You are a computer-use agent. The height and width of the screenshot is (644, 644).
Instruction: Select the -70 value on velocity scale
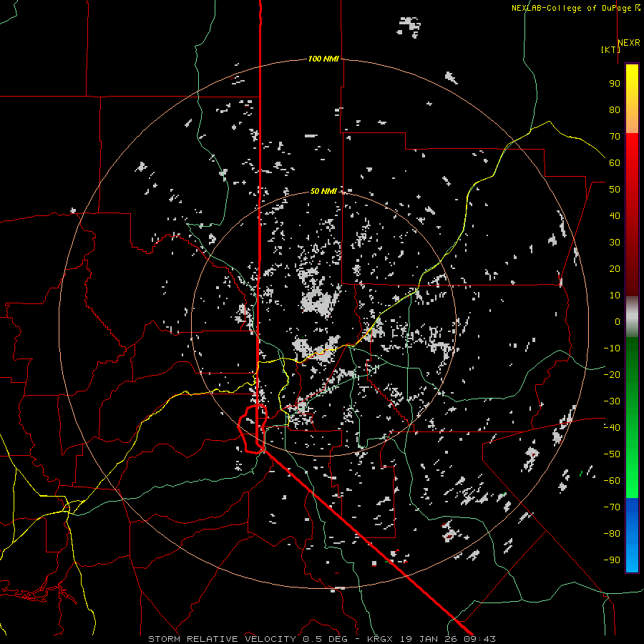tap(612, 507)
